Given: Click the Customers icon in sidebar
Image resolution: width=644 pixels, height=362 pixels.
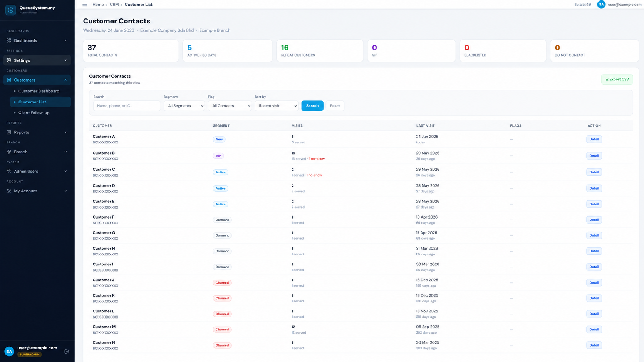Looking at the screenshot, I should click(9, 80).
